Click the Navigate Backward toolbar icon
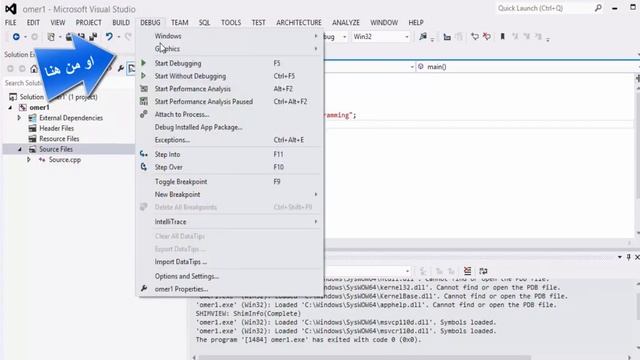 (x=16, y=37)
